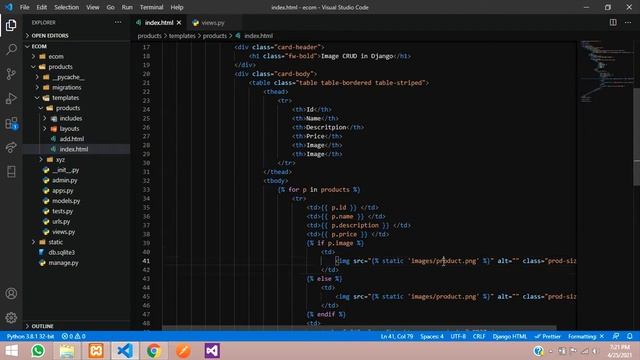
Task: Open the Help menu
Action: pyautogui.click(x=177, y=7)
